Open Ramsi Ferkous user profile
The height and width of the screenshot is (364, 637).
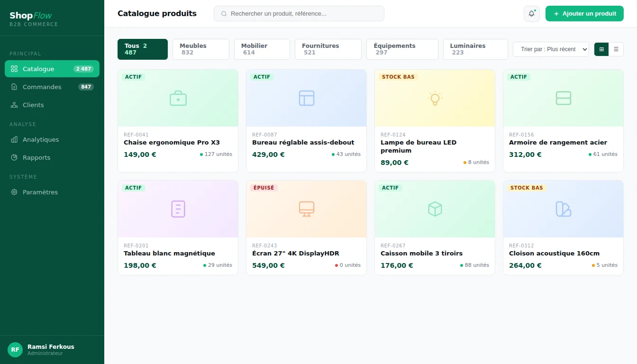click(x=52, y=350)
